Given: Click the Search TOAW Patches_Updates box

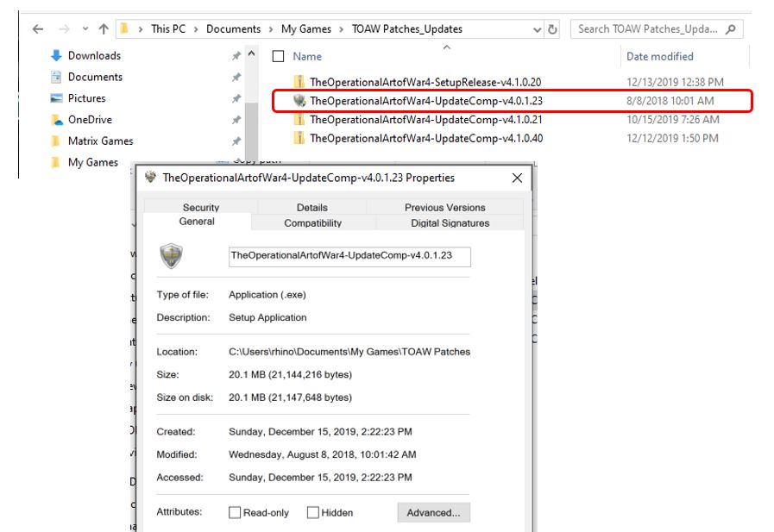Looking at the screenshot, I should coord(657,29).
